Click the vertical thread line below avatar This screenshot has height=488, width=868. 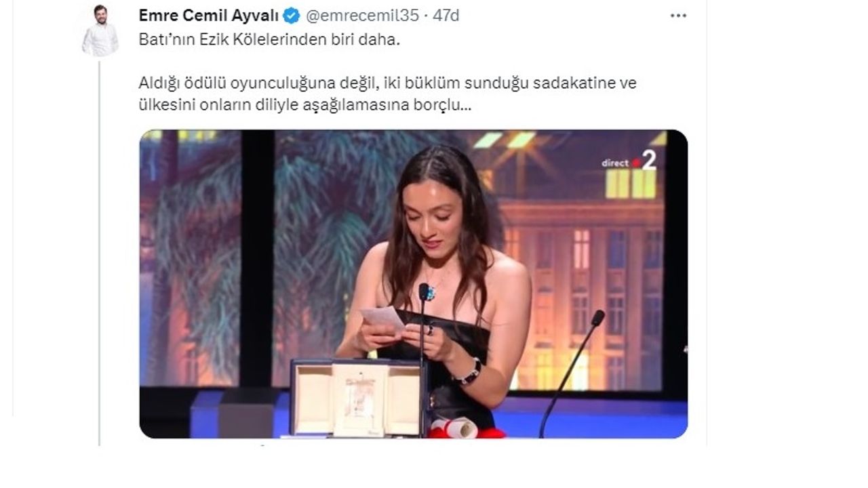pyautogui.click(x=100, y=252)
